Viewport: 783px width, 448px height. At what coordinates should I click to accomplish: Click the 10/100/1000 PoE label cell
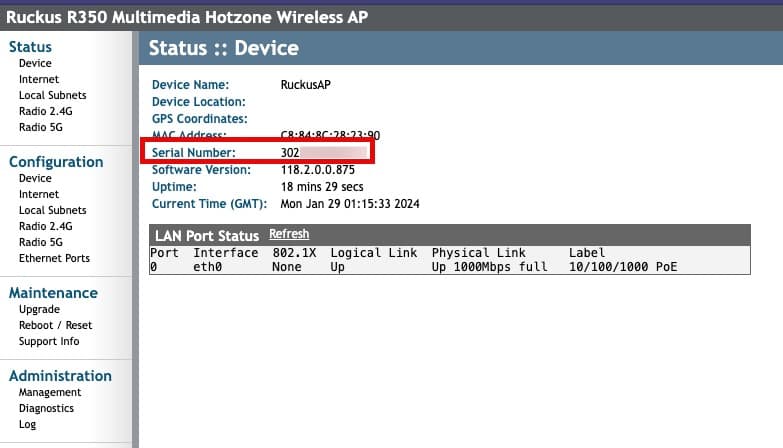[623, 267]
